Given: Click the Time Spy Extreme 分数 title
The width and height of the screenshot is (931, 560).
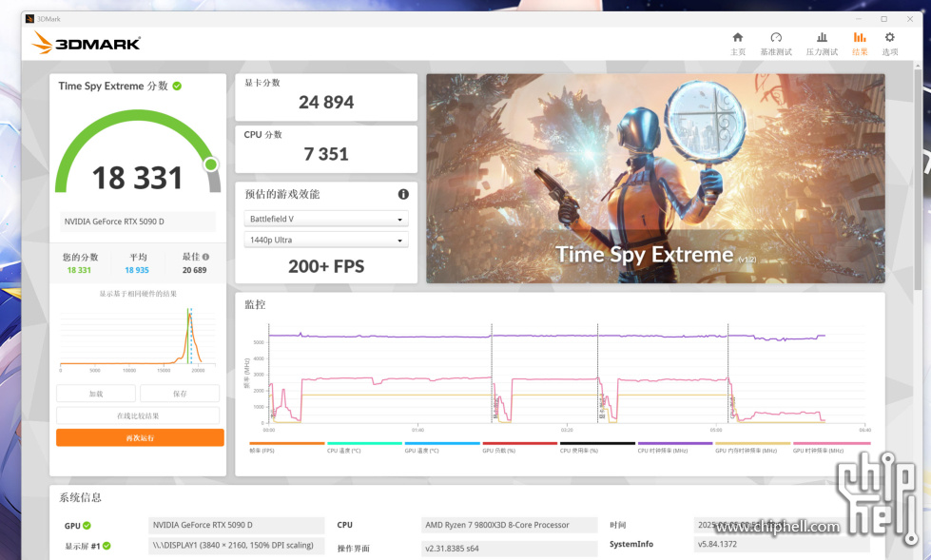Looking at the screenshot, I should click(113, 87).
